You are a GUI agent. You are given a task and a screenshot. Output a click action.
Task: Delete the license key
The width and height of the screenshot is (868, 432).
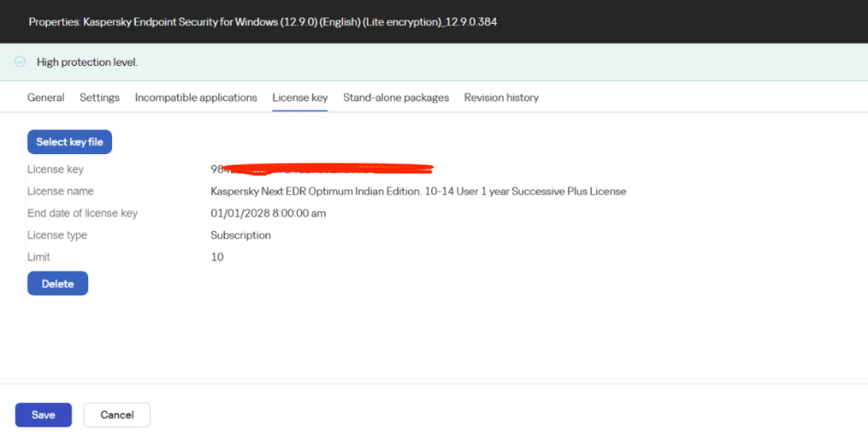(x=58, y=284)
